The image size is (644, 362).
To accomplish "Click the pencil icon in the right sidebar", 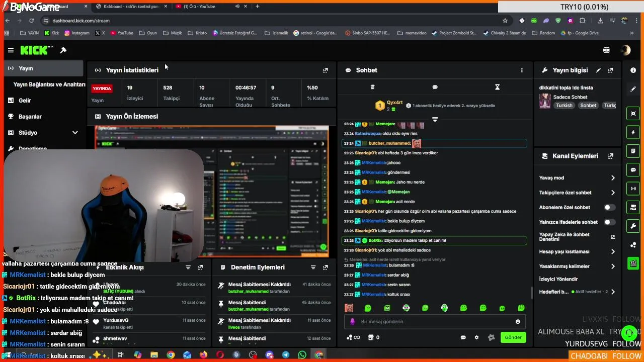I will [633, 89].
